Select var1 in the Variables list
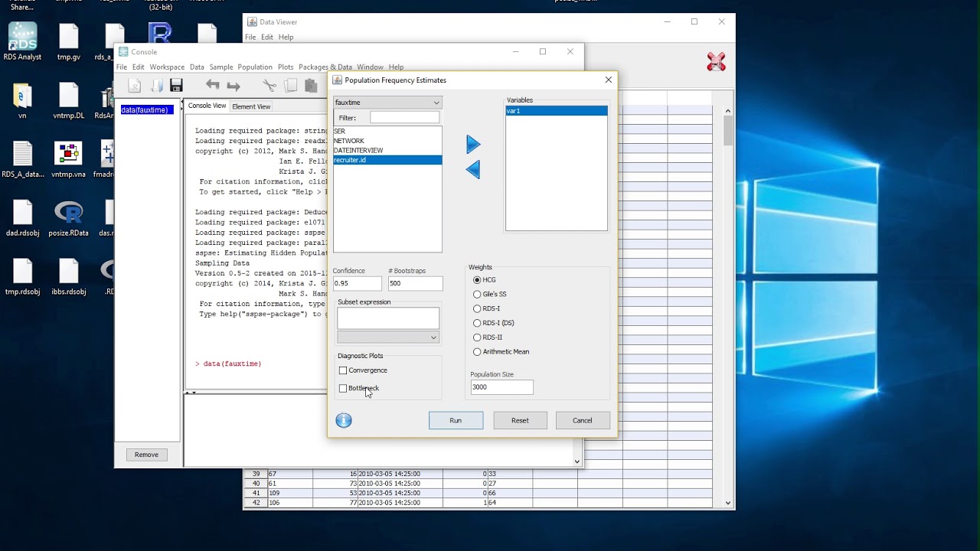Viewport: 980px width, 551px height. pyautogui.click(x=557, y=111)
